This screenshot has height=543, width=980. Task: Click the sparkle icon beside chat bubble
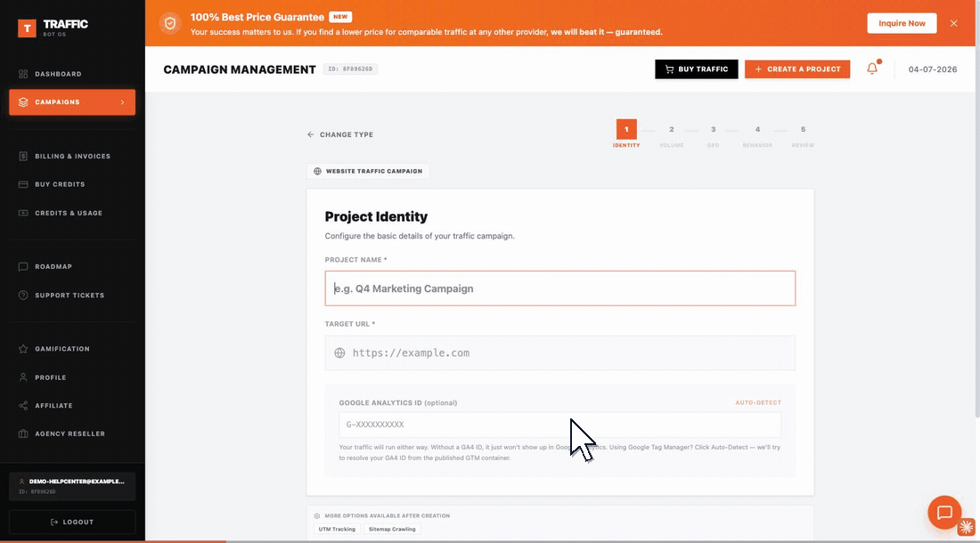click(x=967, y=527)
